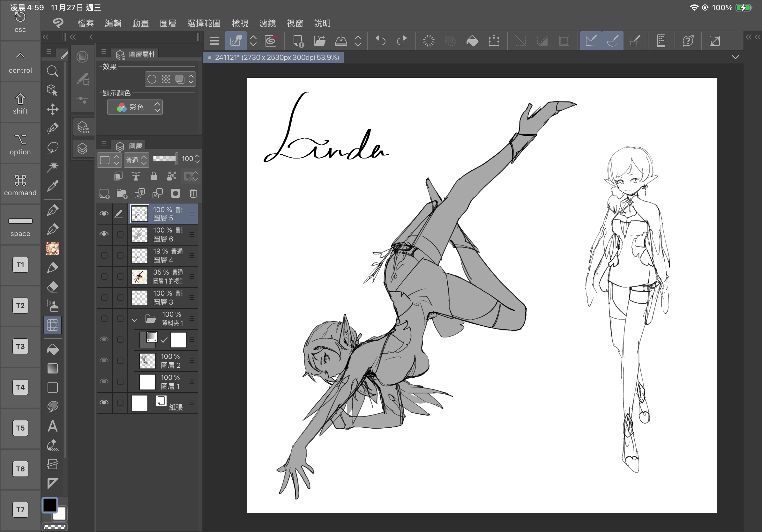The height and width of the screenshot is (532, 762).
Task: Click the Open file folder icon
Action: 319,41
